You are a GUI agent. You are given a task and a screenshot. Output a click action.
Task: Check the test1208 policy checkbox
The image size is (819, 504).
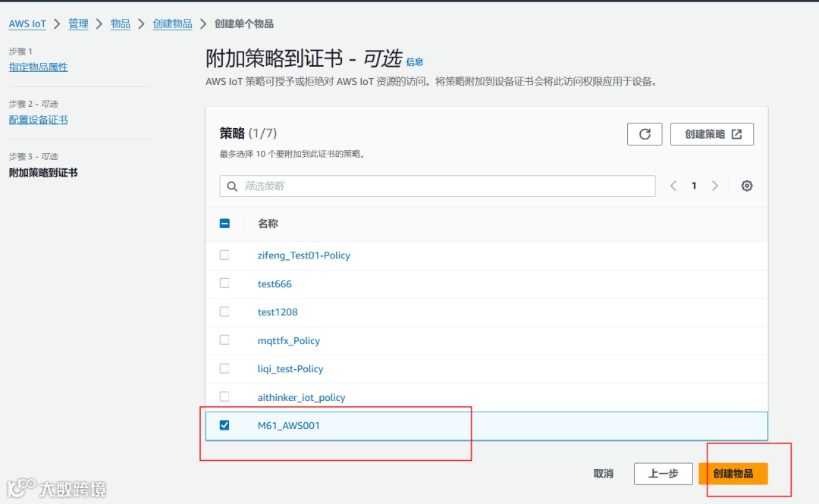pyautogui.click(x=224, y=311)
